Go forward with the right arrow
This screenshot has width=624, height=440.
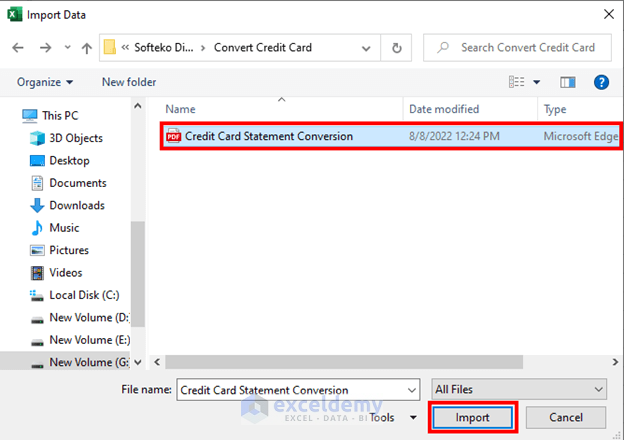(45, 48)
